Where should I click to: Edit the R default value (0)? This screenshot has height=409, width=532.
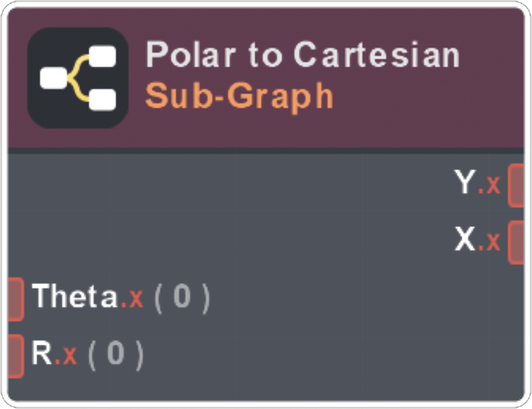point(115,354)
